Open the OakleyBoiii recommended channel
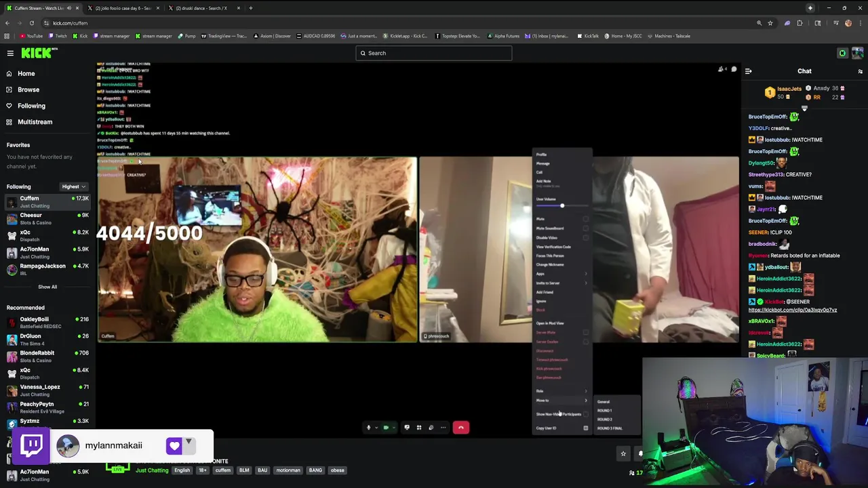This screenshot has height=488, width=868. (47, 323)
